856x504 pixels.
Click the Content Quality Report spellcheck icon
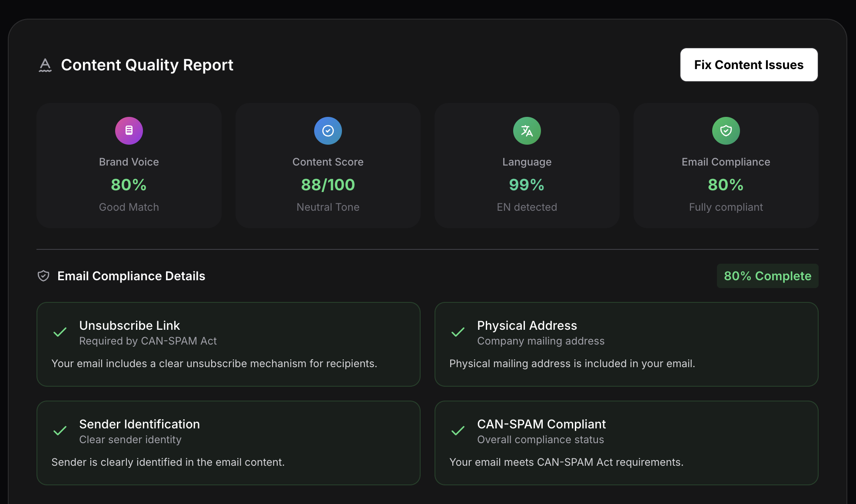pyautogui.click(x=45, y=65)
